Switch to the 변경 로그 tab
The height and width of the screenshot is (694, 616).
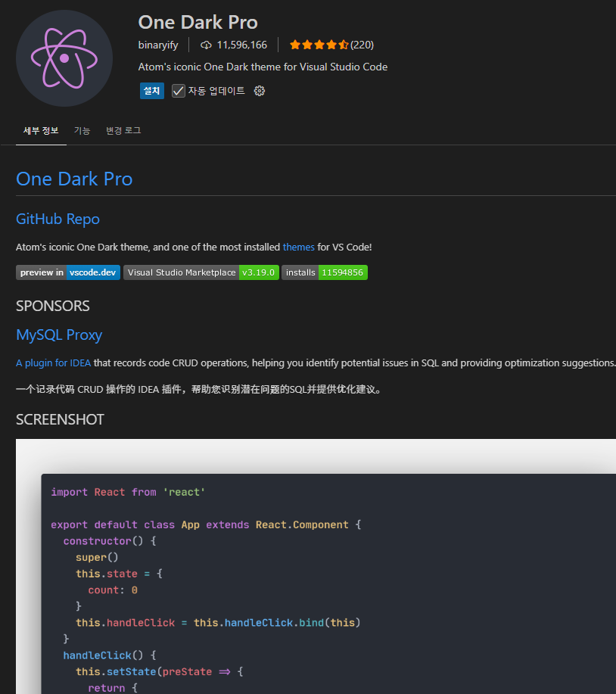tap(123, 131)
